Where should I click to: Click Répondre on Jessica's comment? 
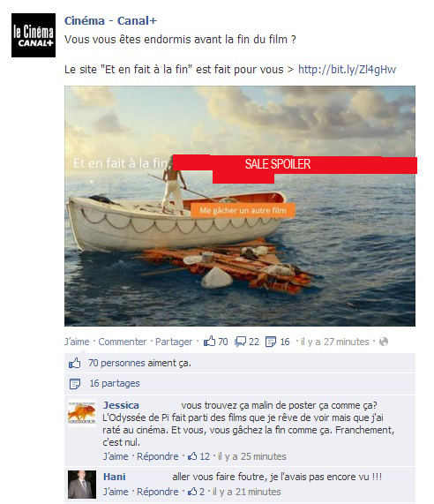pyautogui.click(x=158, y=456)
